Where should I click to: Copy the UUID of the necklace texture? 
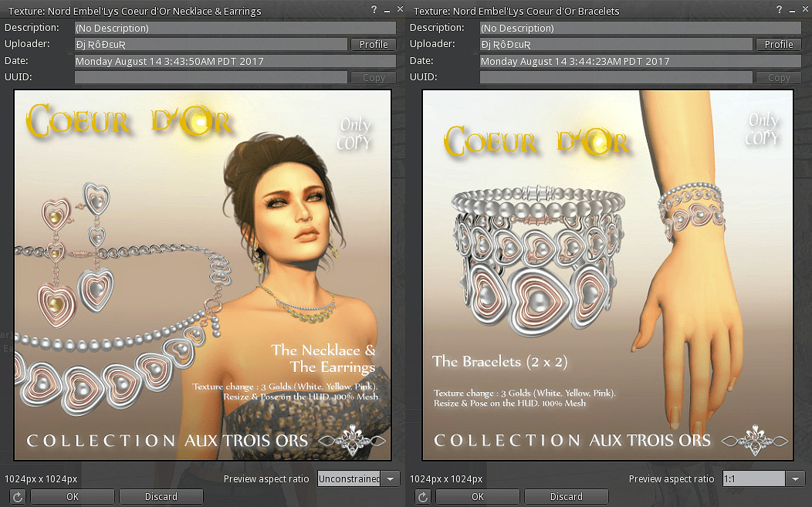click(x=373, y=76)
